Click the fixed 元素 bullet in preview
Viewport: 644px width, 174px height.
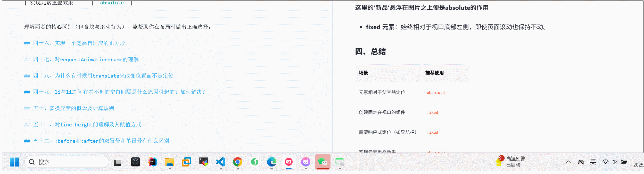tap(456, 27)
